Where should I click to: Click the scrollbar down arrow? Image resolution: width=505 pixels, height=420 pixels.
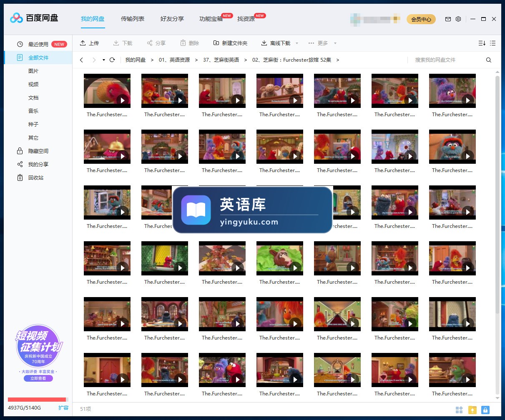click(497, 398)
